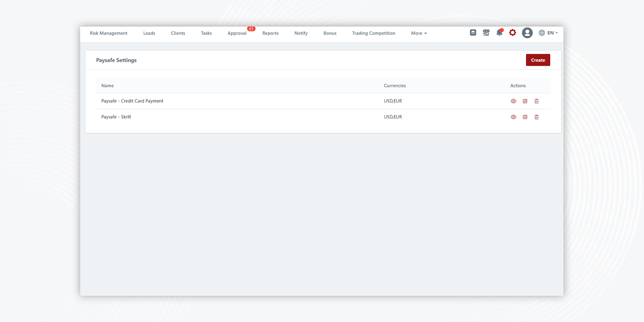View Paysafe - Skrill with eye icon
The image size is (644, 322).
[x=513, y=117]
